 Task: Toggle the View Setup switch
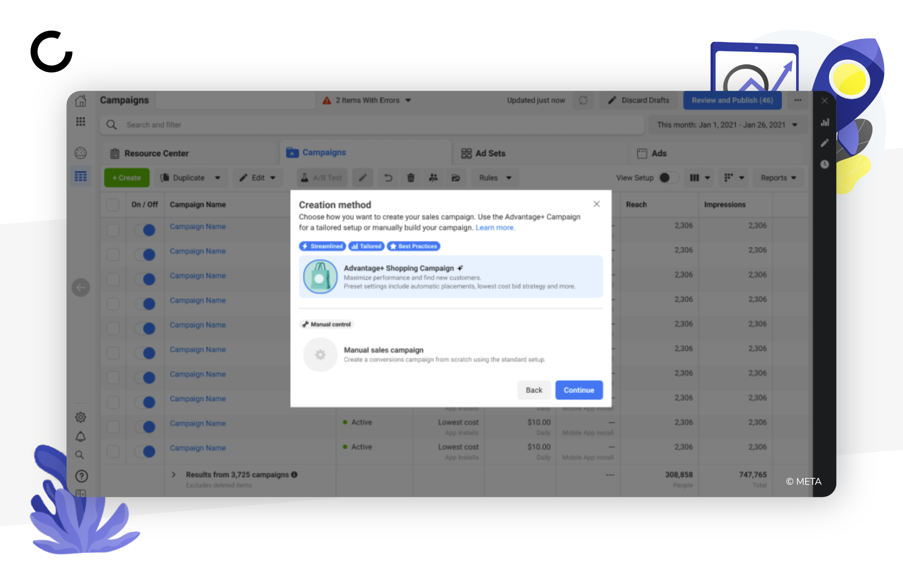click(x=669, y=178)
